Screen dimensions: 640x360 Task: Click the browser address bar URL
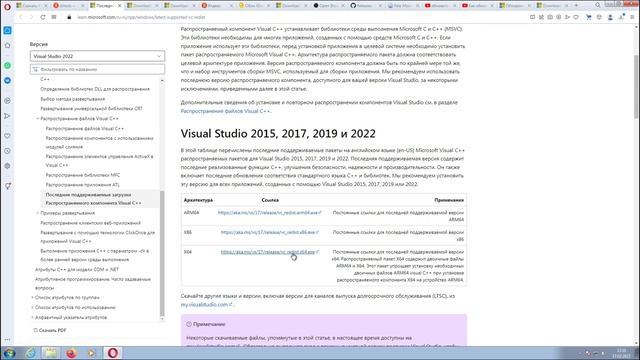[x=141, y=17]
